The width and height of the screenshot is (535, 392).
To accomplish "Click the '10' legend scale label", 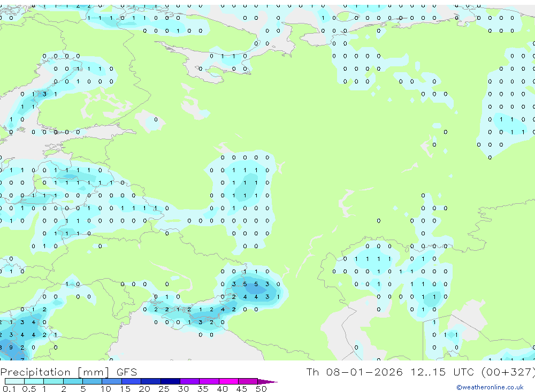I will (106, 389).
